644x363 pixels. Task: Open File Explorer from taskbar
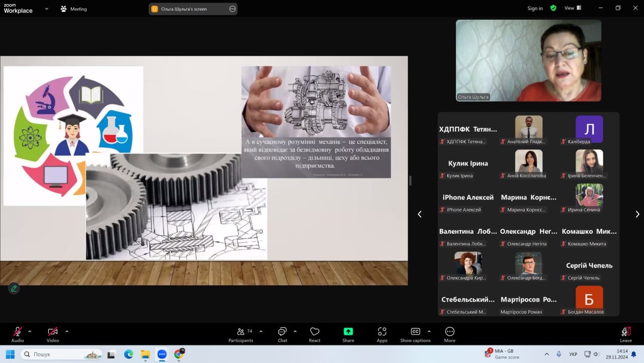[x=145, y=354]
